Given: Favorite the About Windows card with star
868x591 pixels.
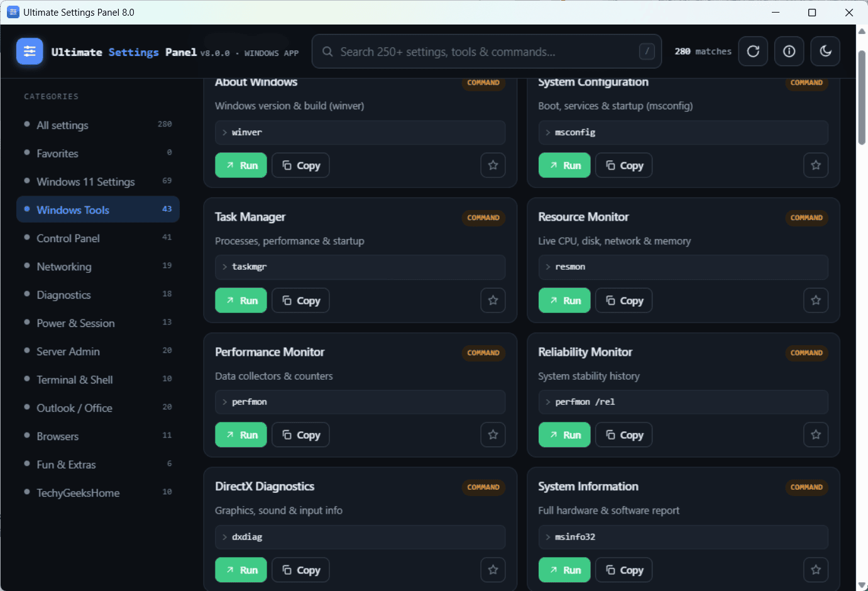Looking at the screenshot, I should [x=493, y=165].
